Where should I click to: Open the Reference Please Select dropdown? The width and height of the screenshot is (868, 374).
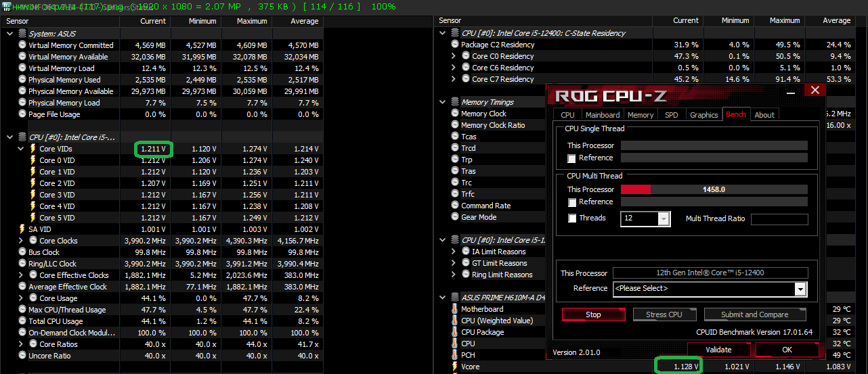tap(801, 289)
